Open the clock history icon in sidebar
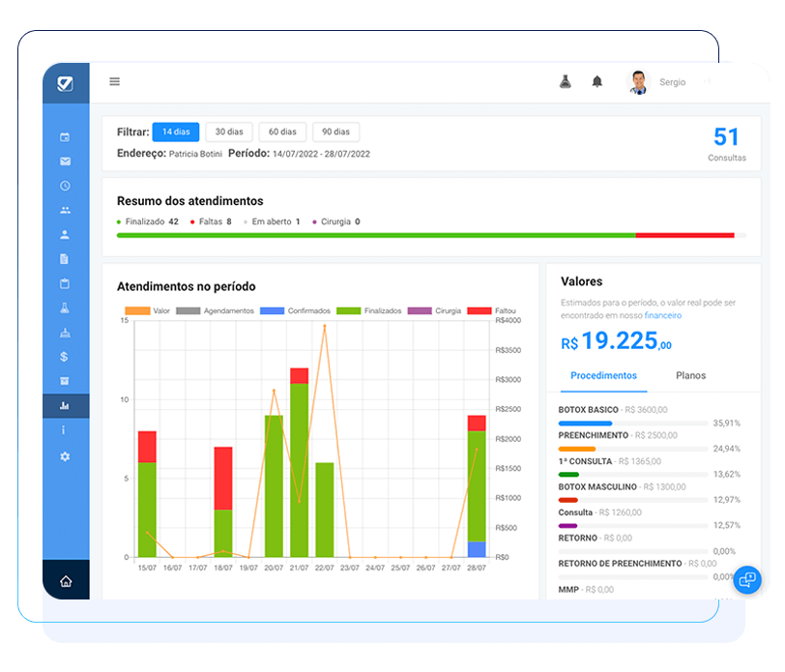The image size is (785, 672). [x=65, y=186]
